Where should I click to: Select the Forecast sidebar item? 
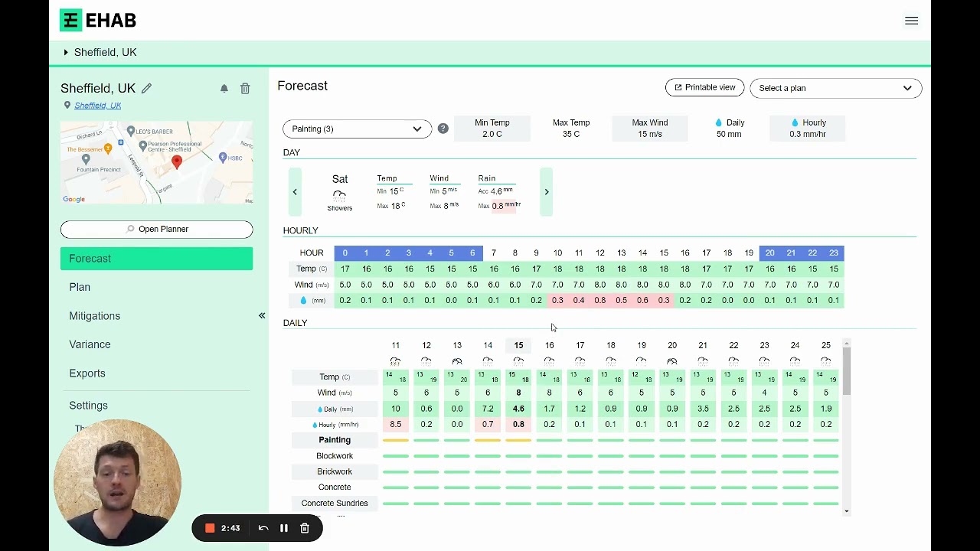(156, 259)
